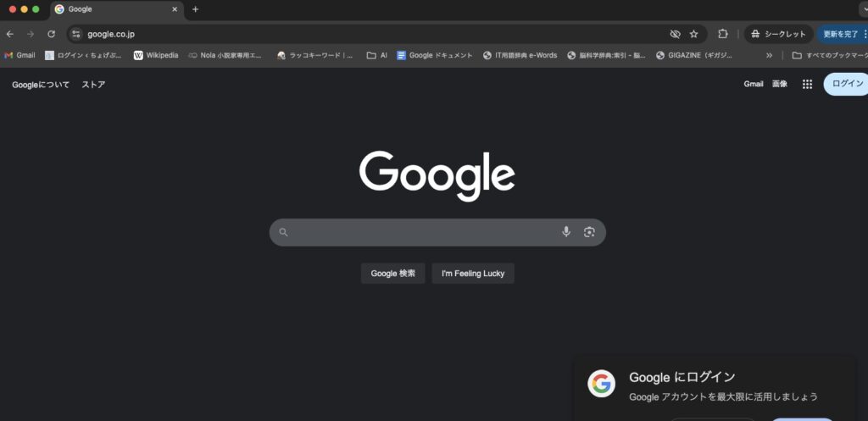This screenshot has height=421, width=868.
Task: Click the 更新を完了 update button
Action: (x=843, y=34)
